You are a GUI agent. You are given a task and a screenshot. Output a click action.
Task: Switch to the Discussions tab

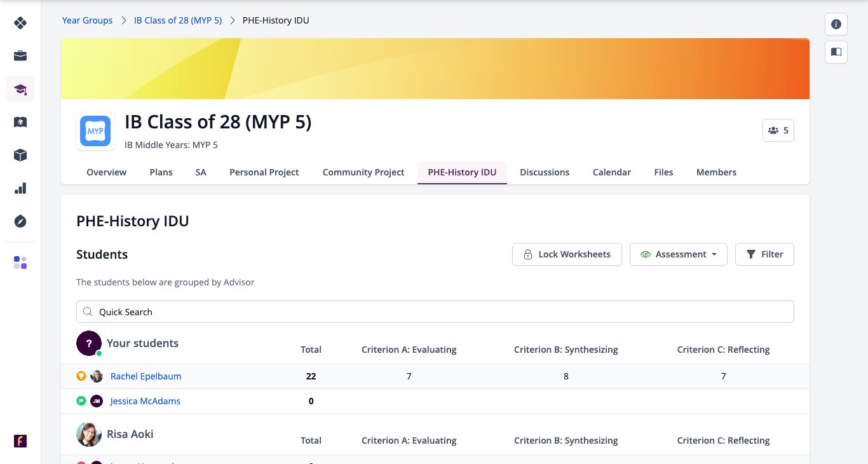pyautogui.click(x=545, y=172)
